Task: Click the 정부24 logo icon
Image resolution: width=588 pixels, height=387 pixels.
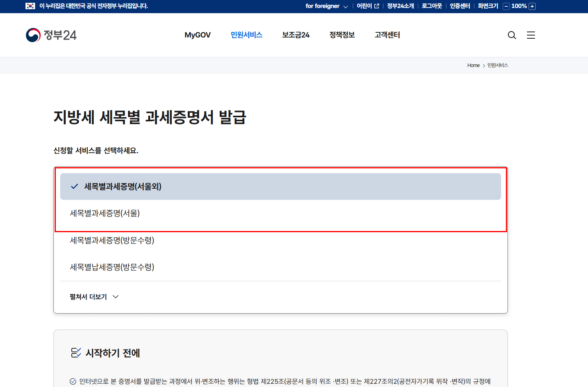Action: point(33,35)
